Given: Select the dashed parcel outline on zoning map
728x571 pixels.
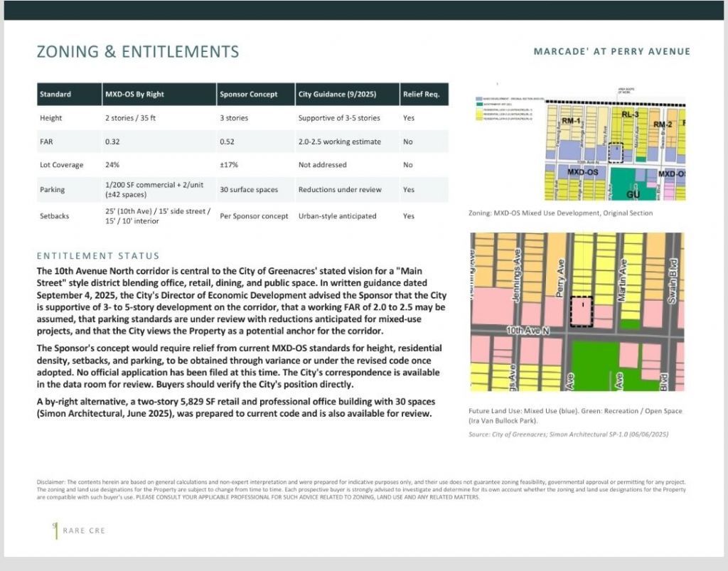Looking at the screenshot, I should click(616, 153).
